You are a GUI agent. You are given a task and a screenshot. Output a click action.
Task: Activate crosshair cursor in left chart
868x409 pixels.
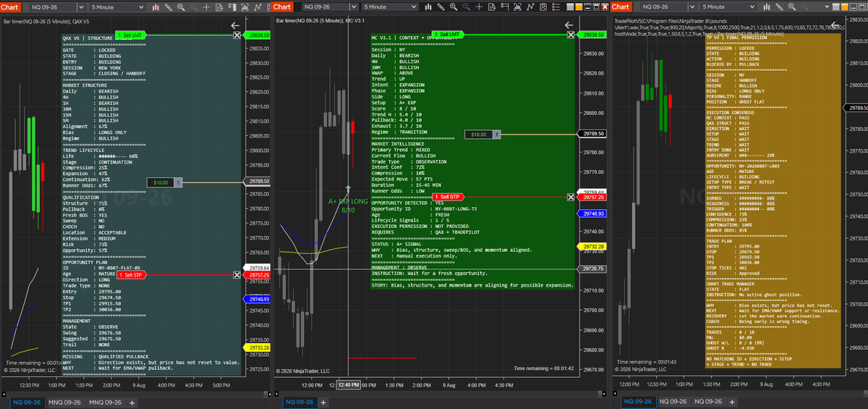coord(206,7)
